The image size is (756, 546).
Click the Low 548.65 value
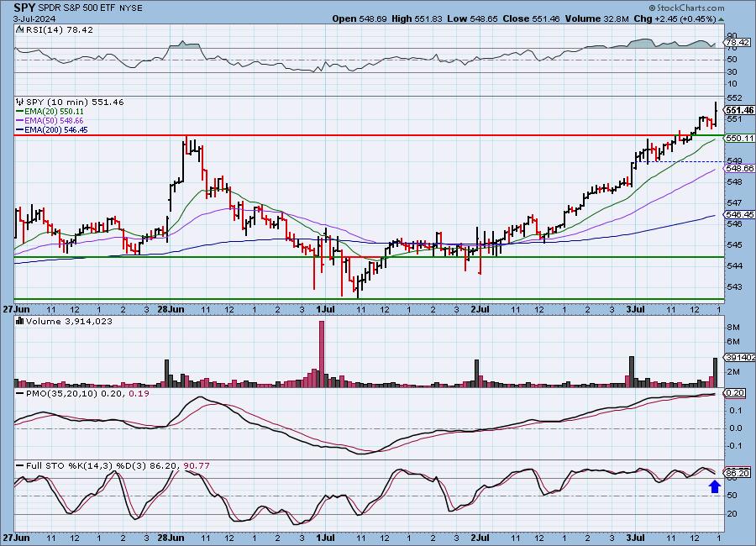click(472, 18)
